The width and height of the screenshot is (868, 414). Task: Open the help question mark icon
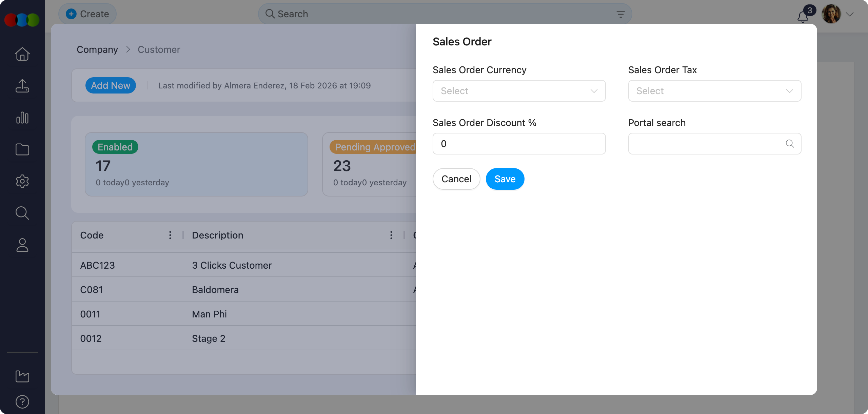pyautogui.click(x=22, y=402)
